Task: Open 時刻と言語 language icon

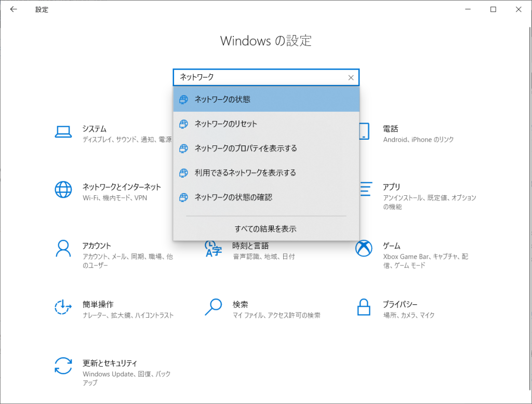Action: [x=213, y=249]
